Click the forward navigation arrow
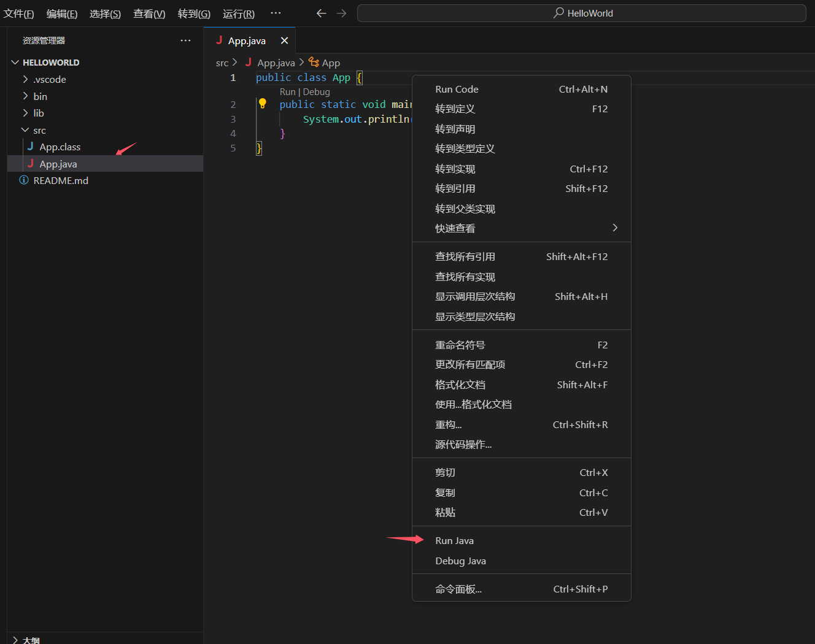This screenshot has width=815, height=644. (x=342, y=13)
